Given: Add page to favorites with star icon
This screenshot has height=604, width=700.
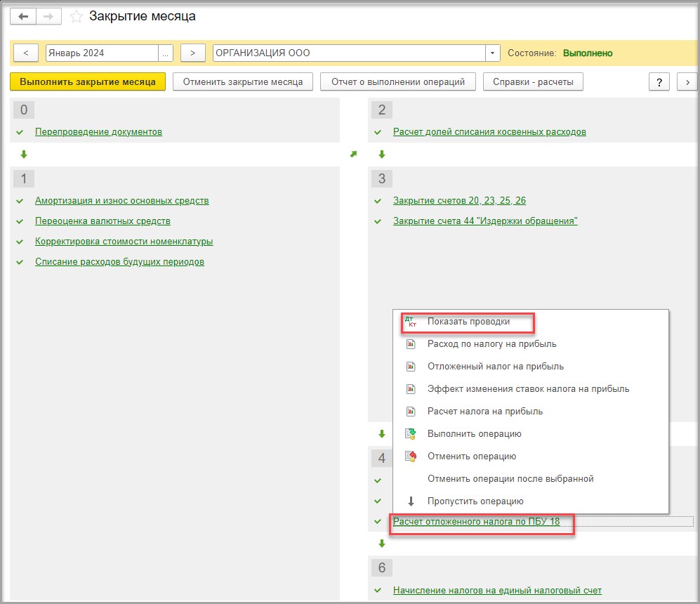Looking at the screenshot, I should [x=77, y=17].
